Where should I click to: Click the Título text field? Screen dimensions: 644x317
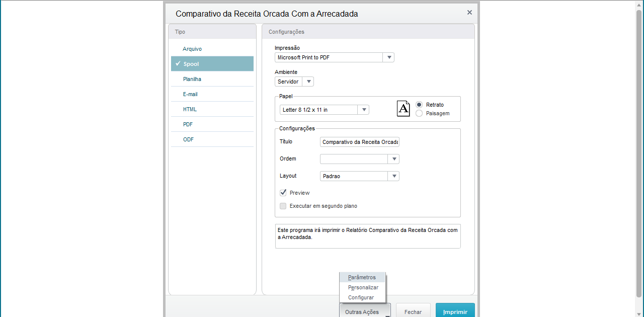pyautogui.click(x=360, y=142)
